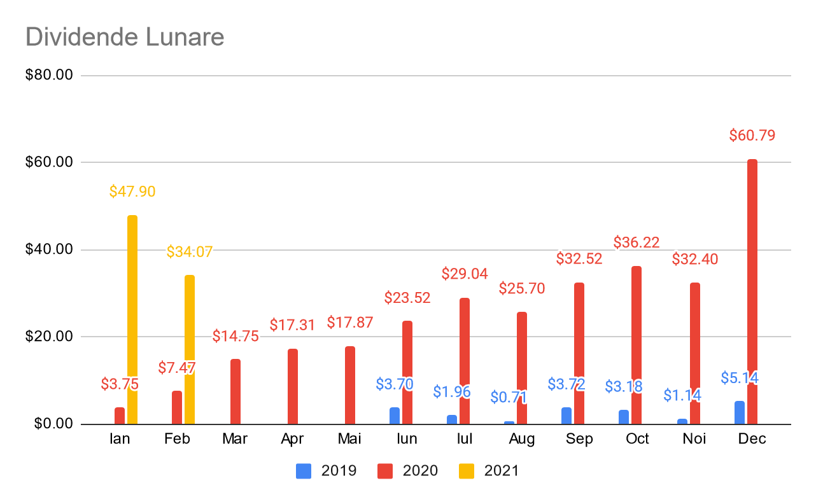Image resolution: width=816 pixels, height=504 pixels.
Task: Select the red 2020 bar for Oct
Action: (637, 345)
